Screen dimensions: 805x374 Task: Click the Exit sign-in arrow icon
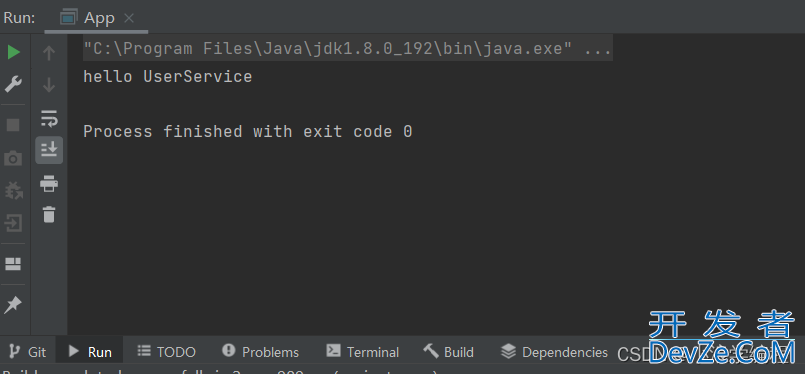coord(13,223)
